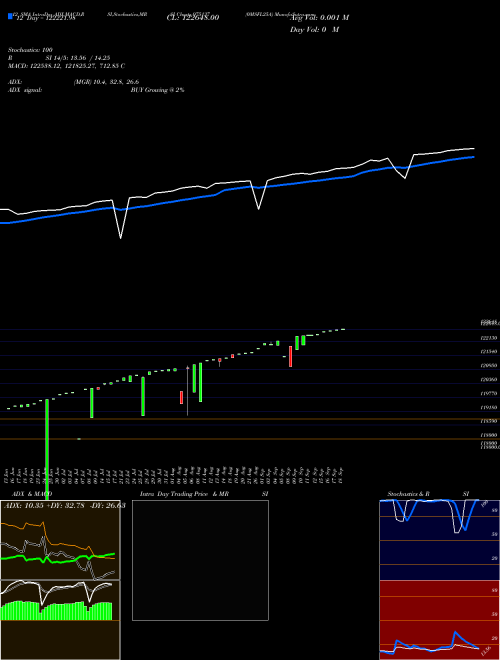Screen dimensions: 500x660
Task: Open the empty Intra Day Trading Price panel
Action: click(x=200, y=560)
